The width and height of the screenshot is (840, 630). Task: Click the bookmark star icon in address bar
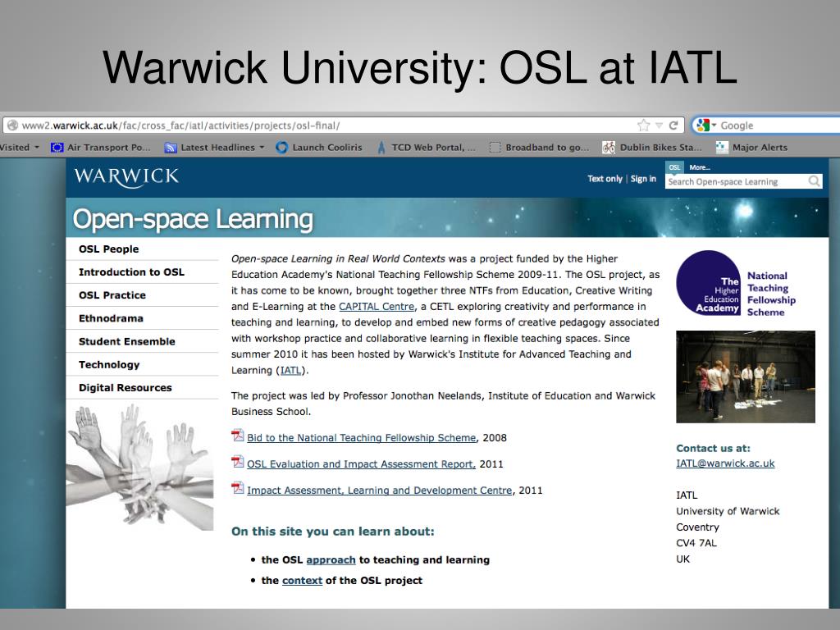(x=643, y=126)
